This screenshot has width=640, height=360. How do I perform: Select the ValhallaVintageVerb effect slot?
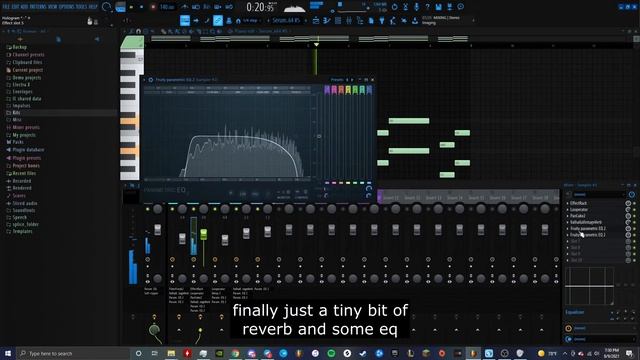pos(586,222)
